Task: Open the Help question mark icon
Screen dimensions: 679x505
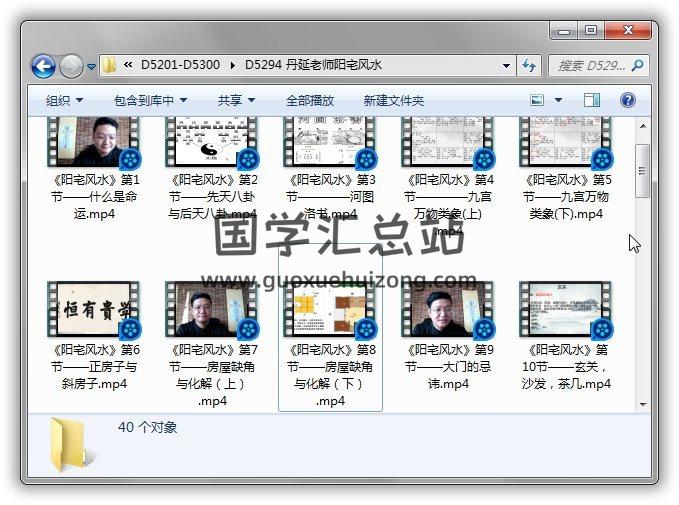Action: click(x=628, y=100)
